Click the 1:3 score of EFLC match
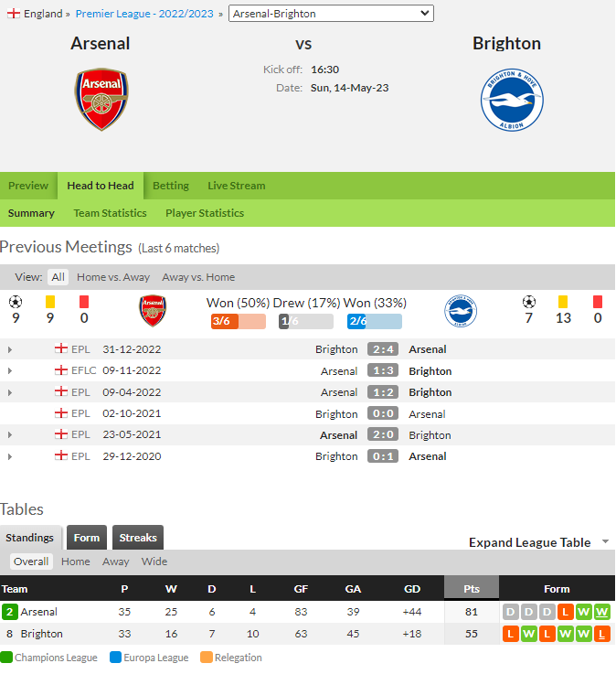Screen dimensions: 616x674 (383, 370)
